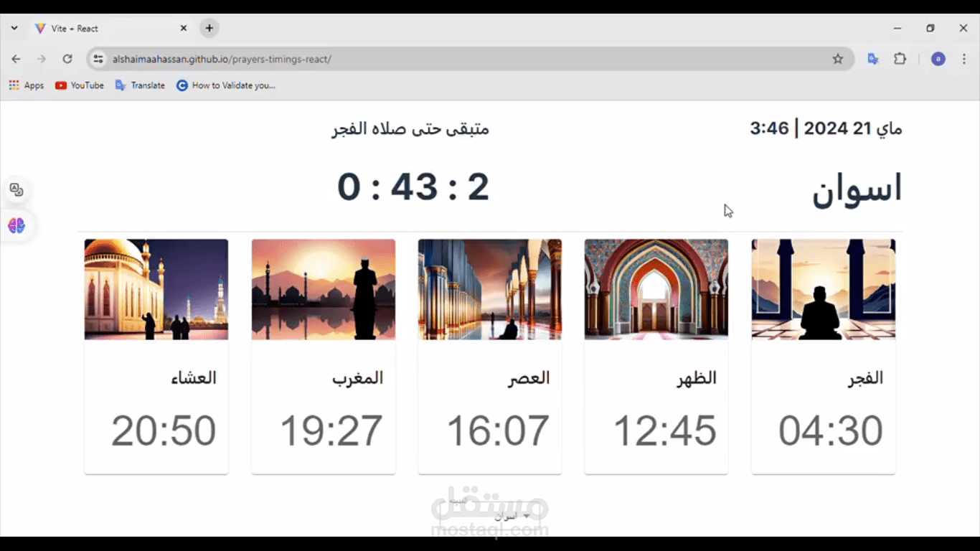The image size is (980, 551).
Task: Bookmark this page with the star icon
Action: [x=837, y=59]
